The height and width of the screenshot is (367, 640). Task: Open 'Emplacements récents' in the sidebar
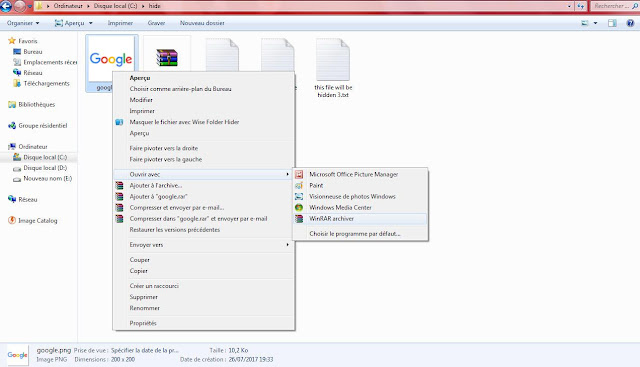(x=50, y=62)
